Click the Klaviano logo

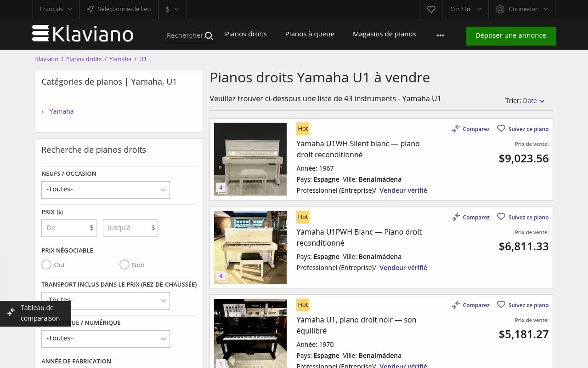pyautogui.click(x=83, y=34)
